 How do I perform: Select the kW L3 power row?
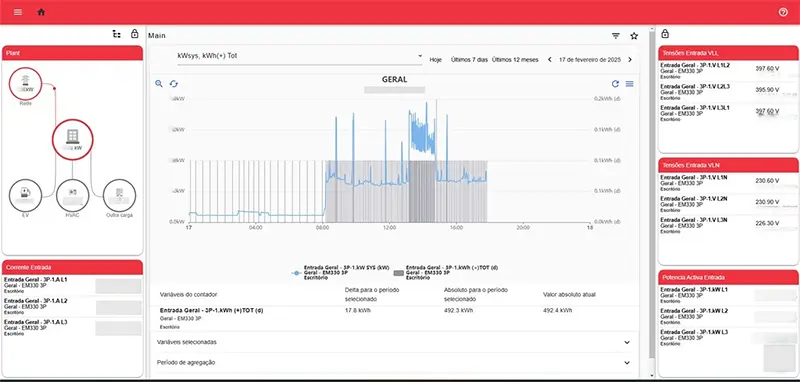tap(728, 338)
